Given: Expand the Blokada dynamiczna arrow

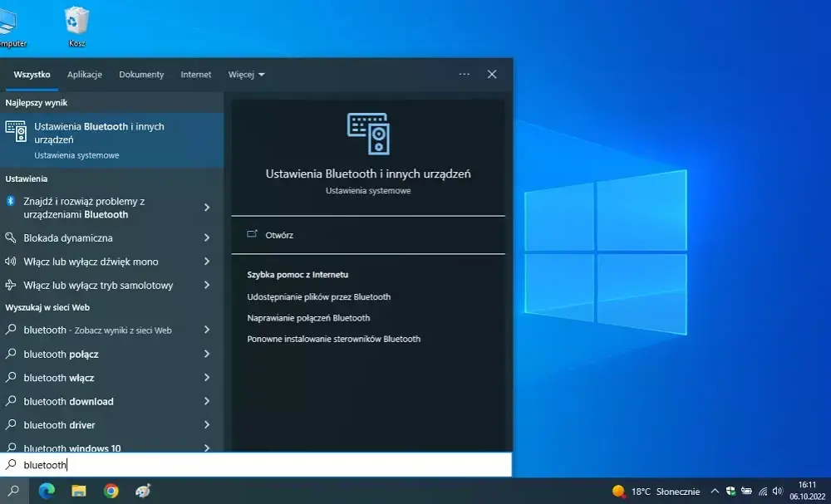Looking at the screenshot, I should click(207, 237).
